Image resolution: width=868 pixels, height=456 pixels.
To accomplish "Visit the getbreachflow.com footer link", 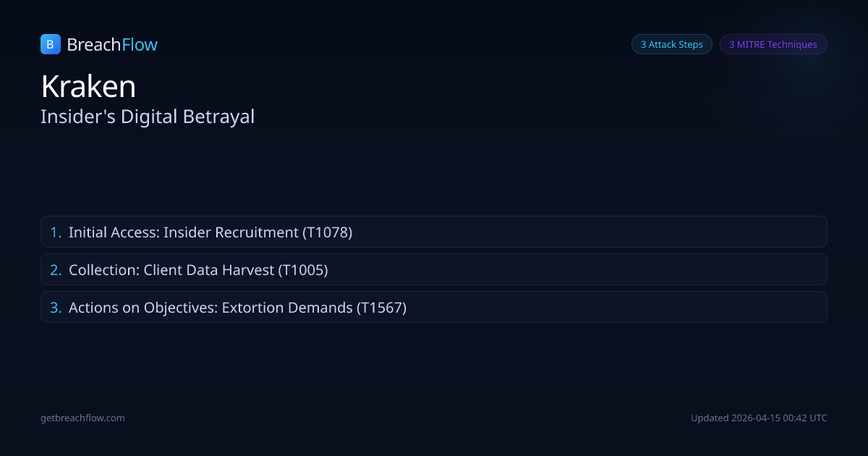I will [x=82, y=418].
